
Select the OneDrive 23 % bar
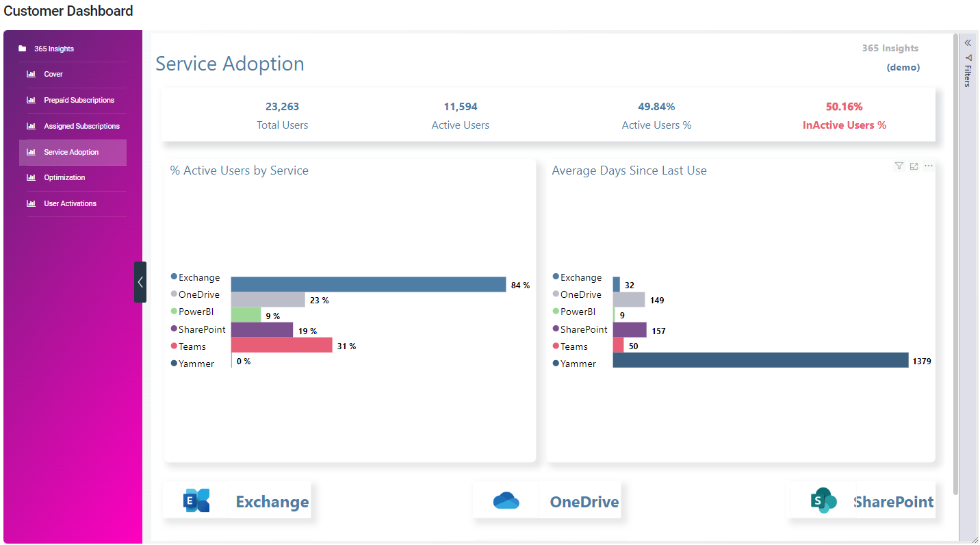[268, 299]
